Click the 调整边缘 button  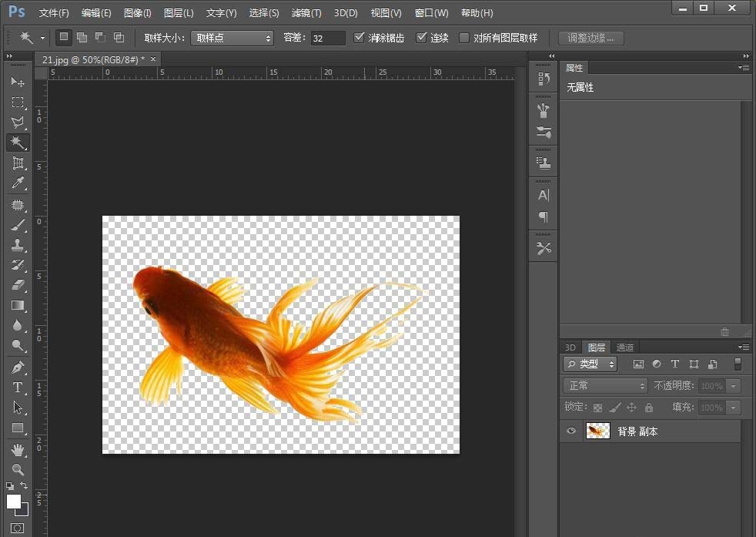coord(590,37)
